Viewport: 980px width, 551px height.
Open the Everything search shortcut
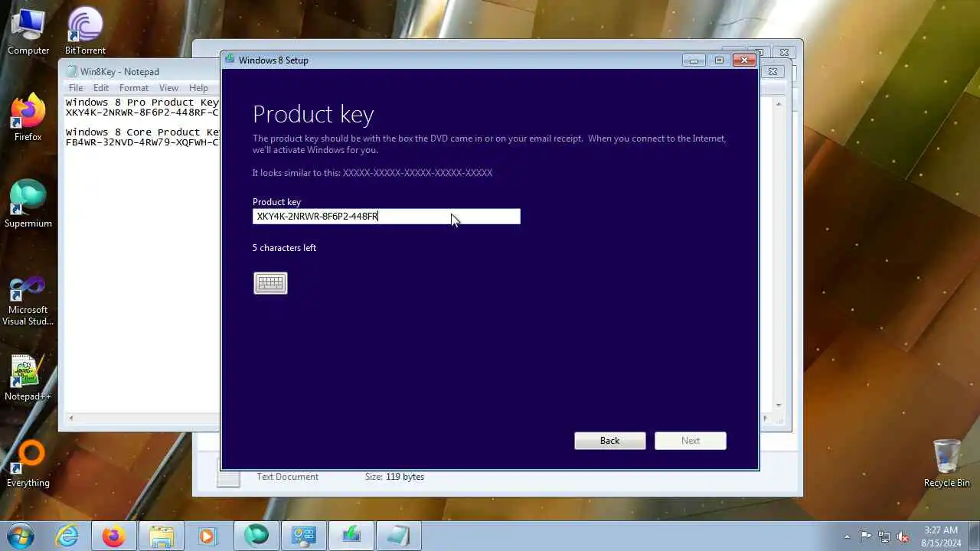pos(28,465)
